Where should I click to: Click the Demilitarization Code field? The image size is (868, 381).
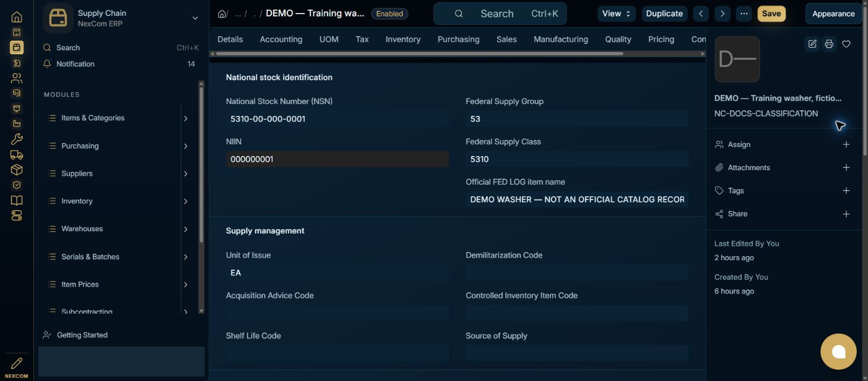tap(577, 273)
